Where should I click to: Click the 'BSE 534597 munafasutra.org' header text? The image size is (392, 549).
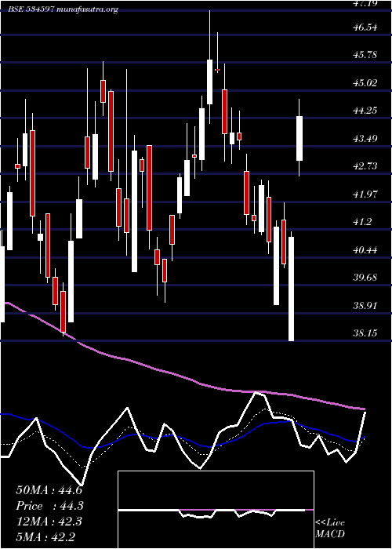64,9
